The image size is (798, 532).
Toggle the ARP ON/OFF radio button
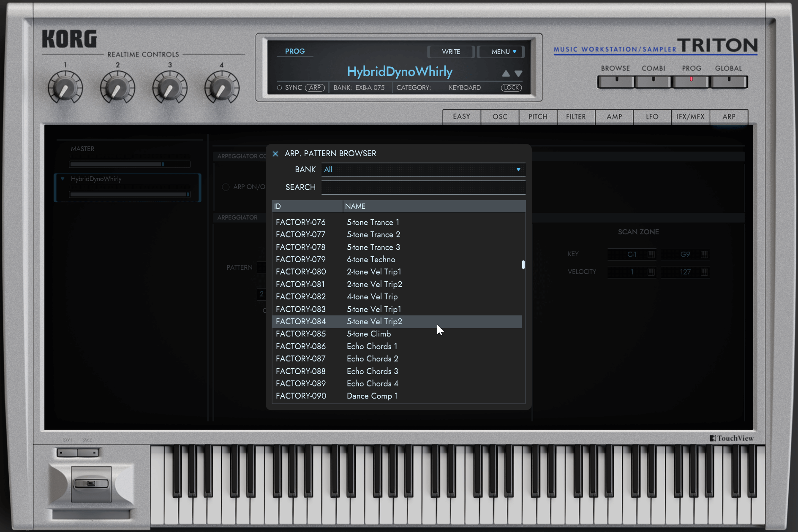click(x=226, y=187)
